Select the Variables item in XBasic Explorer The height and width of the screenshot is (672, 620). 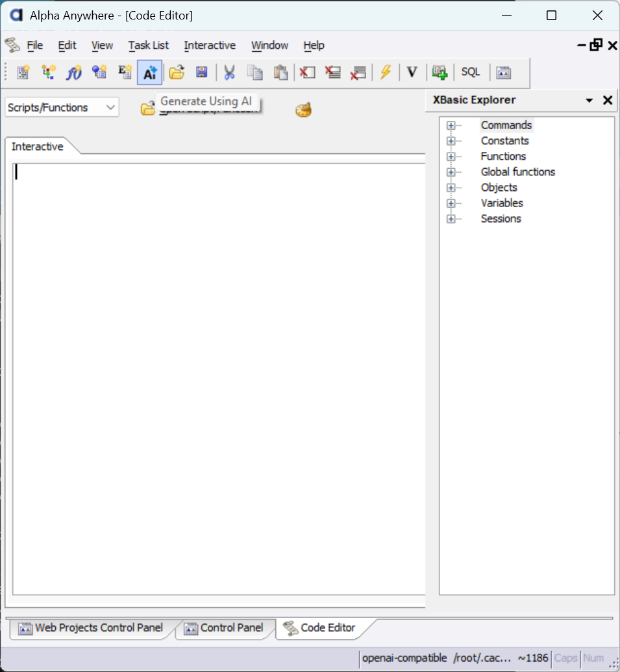502,203
